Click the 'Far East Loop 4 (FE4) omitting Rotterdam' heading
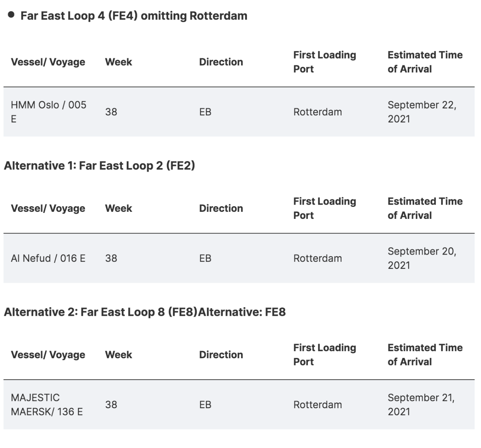Image resolution: width=481 pixels, height=448 pixels. coord(133,16)
